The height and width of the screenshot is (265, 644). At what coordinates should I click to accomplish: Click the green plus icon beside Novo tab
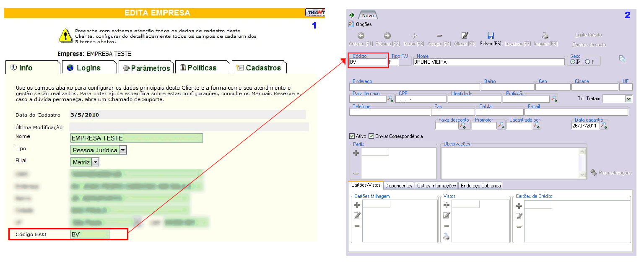tap(352, 16)
